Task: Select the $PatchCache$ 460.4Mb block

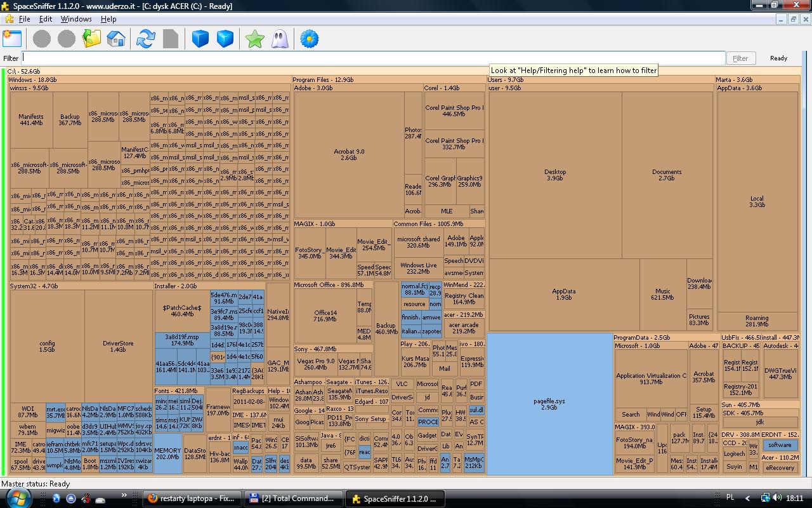Action: pos(182,311)
